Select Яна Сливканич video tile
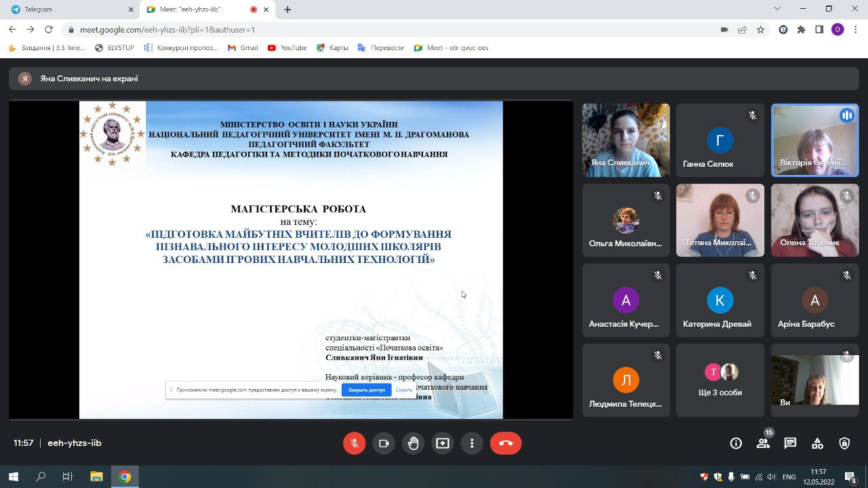The height and width of the screenshot is (488, 868). (x=626, y=140)
